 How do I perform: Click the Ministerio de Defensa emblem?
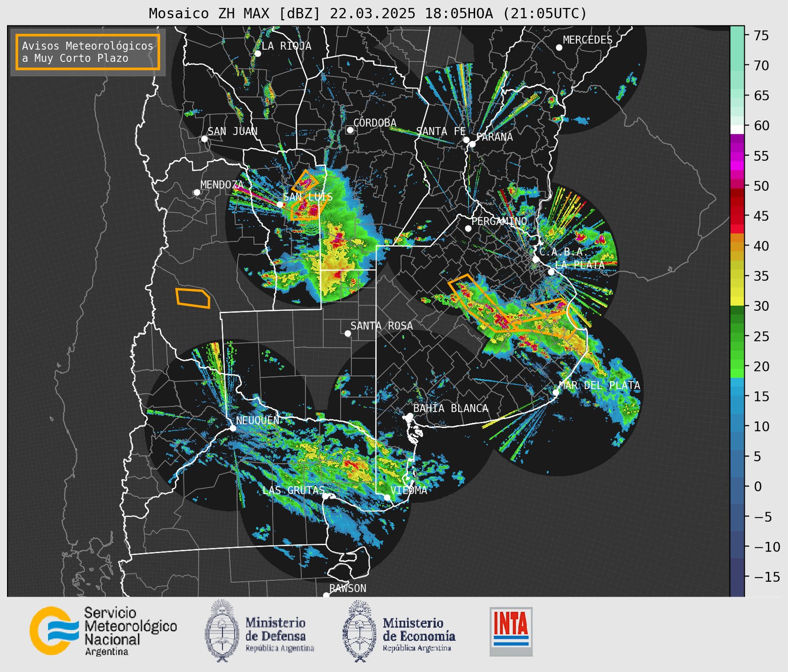[223, 631]
